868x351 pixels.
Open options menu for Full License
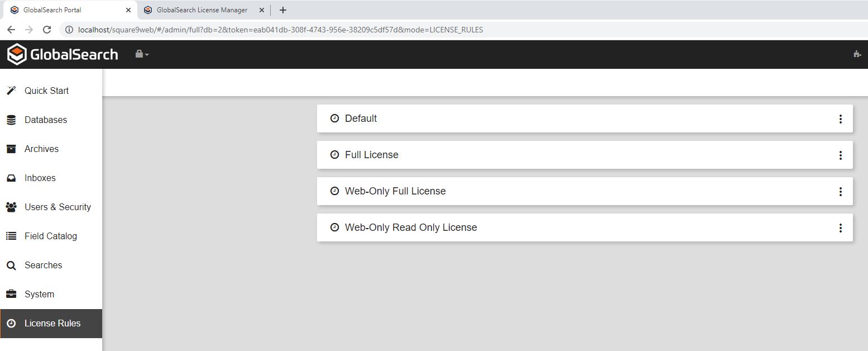[840, 155]
